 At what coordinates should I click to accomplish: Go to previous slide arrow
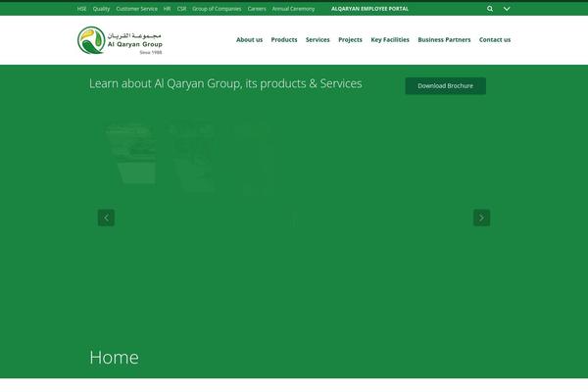tap(106, 218)
